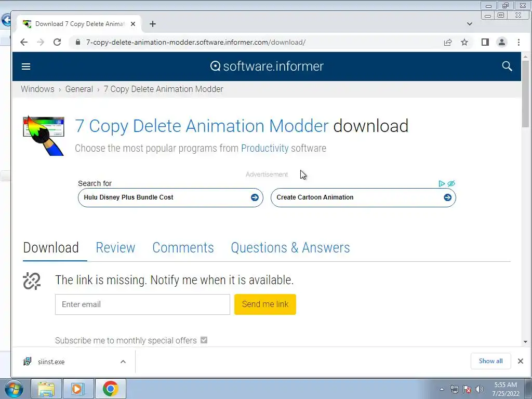The image size is (532, 399).
Task: Click the AdChoices triangle icon
Action: coord(442,183)
